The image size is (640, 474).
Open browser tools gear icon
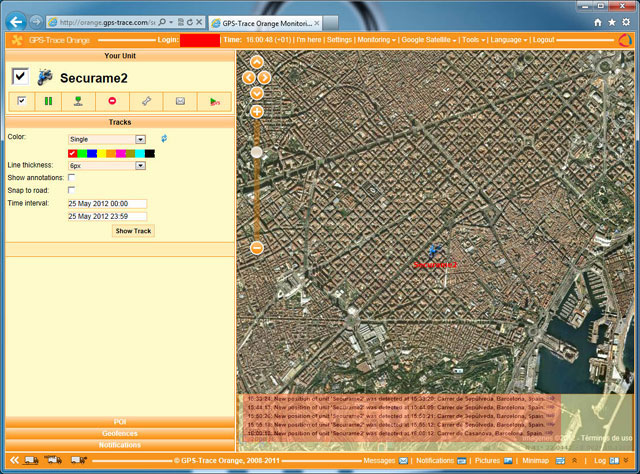coord(626,22)
